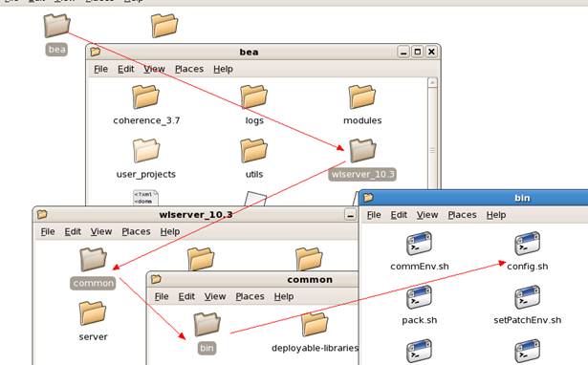The height and width of the screenshot is (365, 588).
Task: Open Places menu in wlserver_10.3 window
Action: [x=136, y=231]
